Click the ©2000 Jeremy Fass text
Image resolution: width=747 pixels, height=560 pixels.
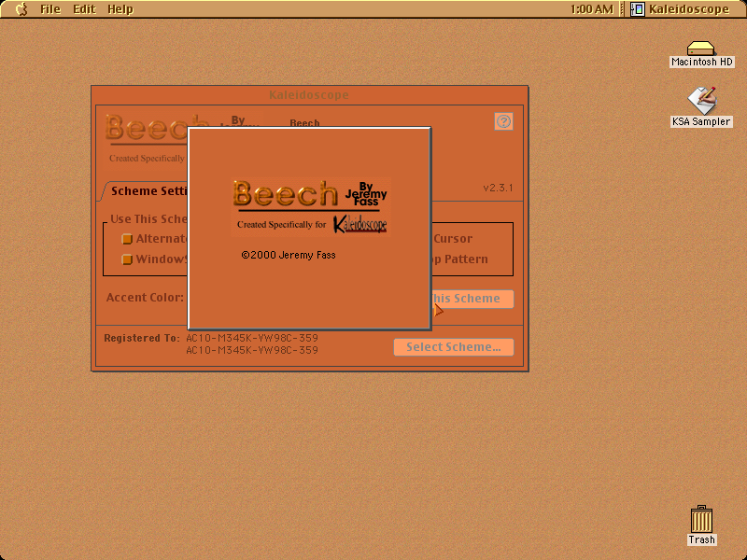point(289,255)
